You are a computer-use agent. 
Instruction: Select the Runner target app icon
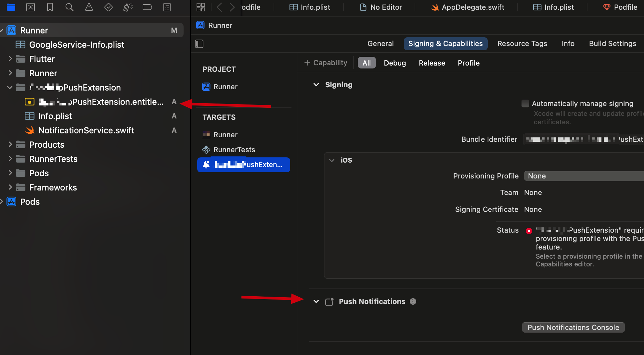pyautogui.click(x=206, y=134)
